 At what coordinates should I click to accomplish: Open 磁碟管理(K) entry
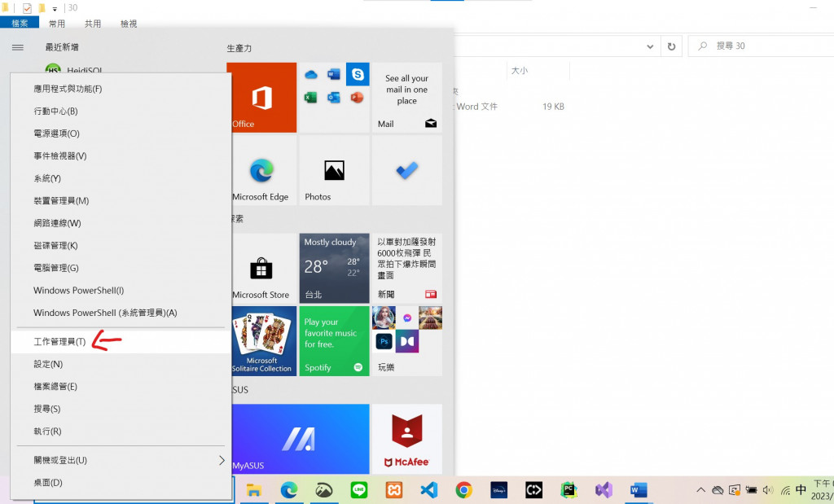pyautogui.click(x=121, y=245)
